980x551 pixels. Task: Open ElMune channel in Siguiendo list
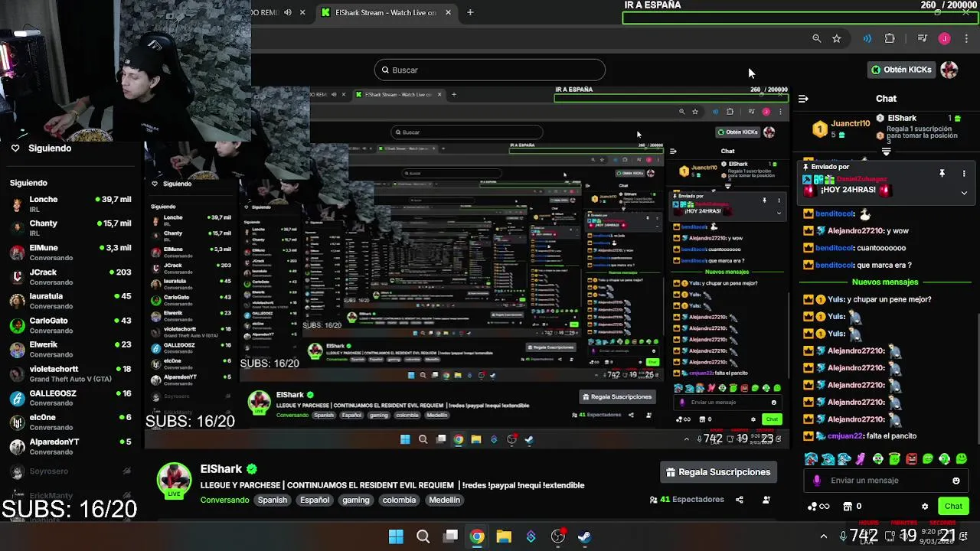coord(70,253)
